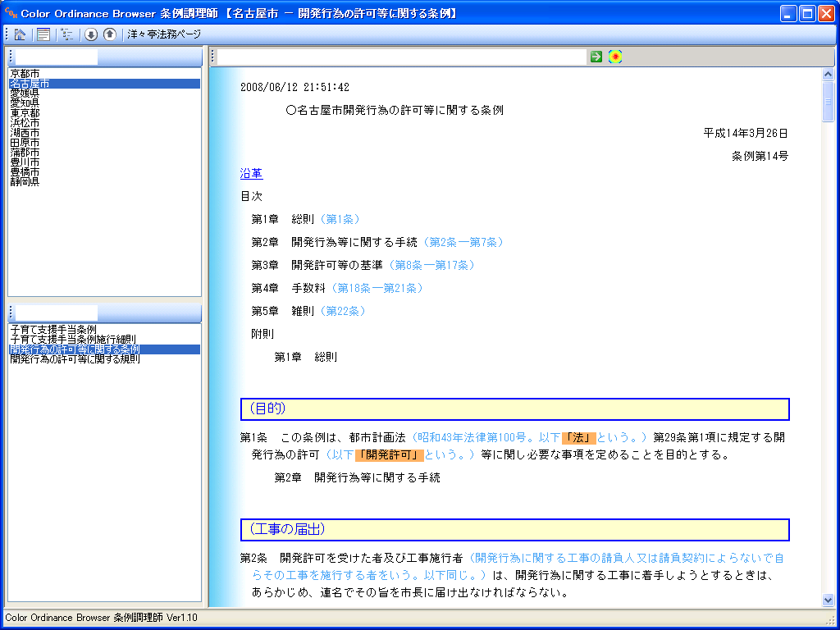Open the 第8条―第17条 contents link
The image size is (840, 630).
coord(431,265)
